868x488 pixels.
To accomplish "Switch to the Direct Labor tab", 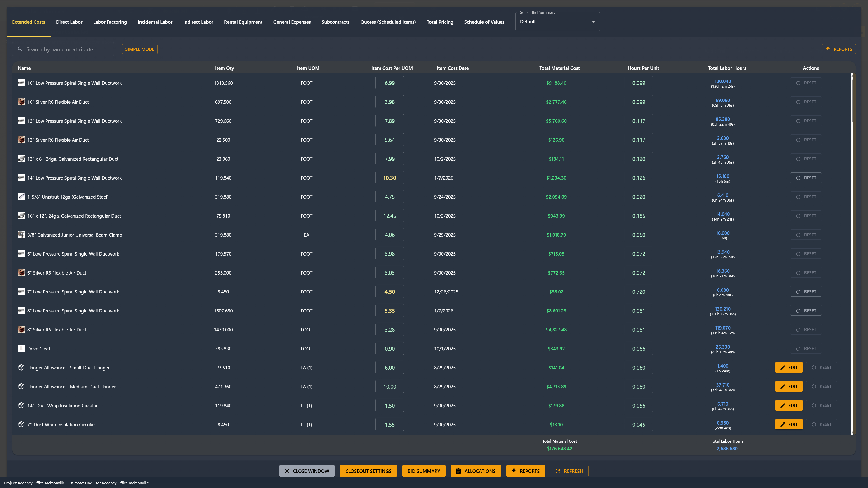I will 69,22.
